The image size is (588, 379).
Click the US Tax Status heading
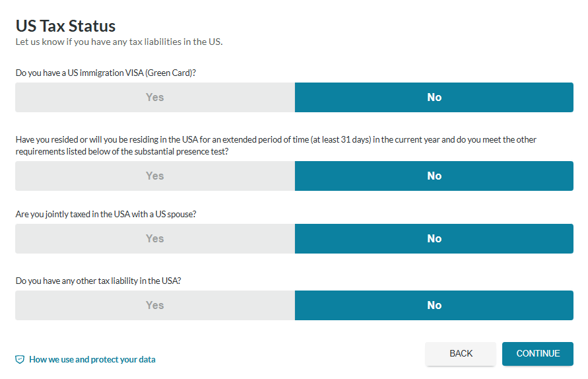pyautogui.click(x=65, y=26)
